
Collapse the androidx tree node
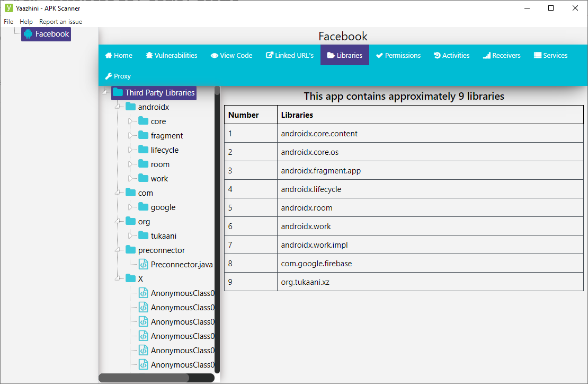point(118,107)
